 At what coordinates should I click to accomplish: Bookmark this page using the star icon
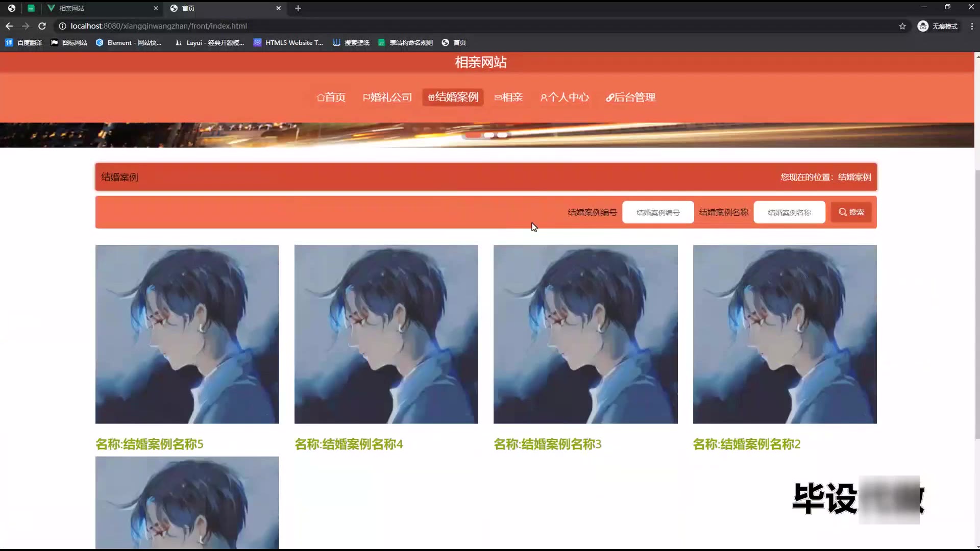coord(902,26)
